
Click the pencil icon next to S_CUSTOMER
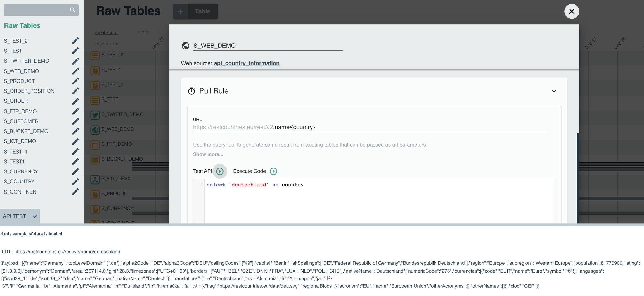75,121
